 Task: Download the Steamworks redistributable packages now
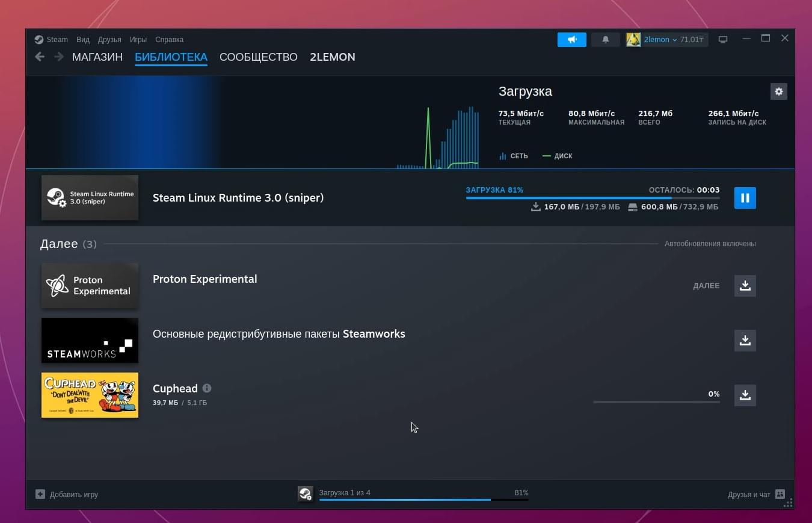click(745, 340)
